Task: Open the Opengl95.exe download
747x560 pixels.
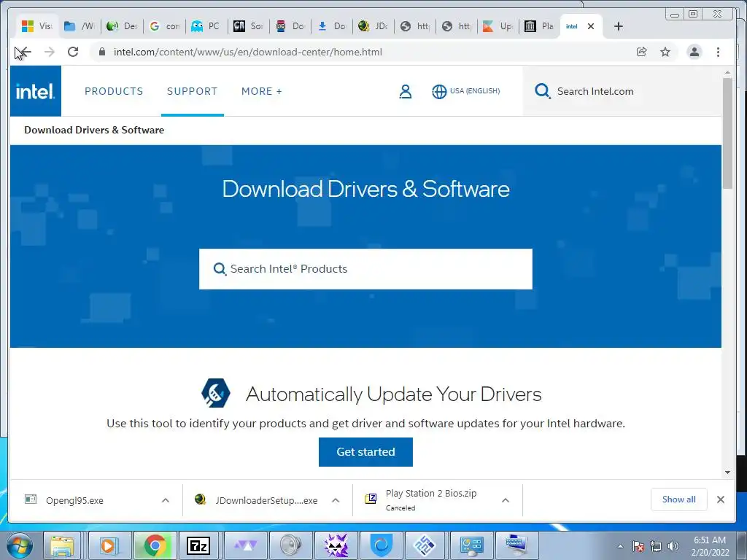Action: point(74,500)
